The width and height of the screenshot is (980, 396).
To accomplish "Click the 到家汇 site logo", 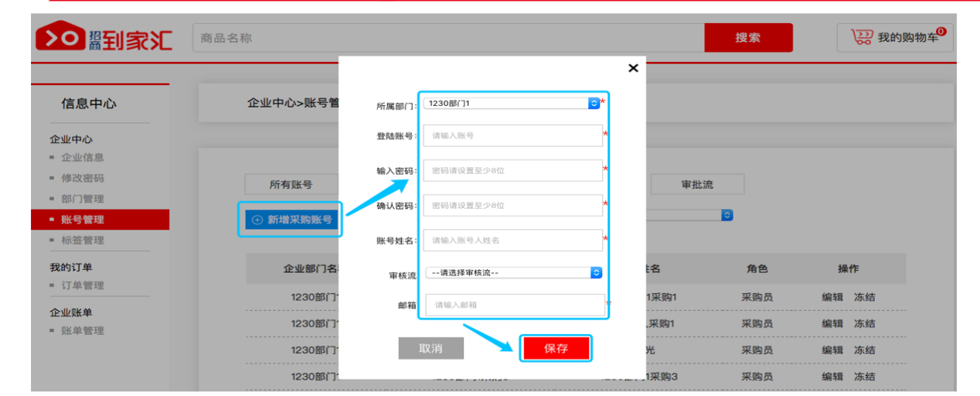I will [104, 38].
